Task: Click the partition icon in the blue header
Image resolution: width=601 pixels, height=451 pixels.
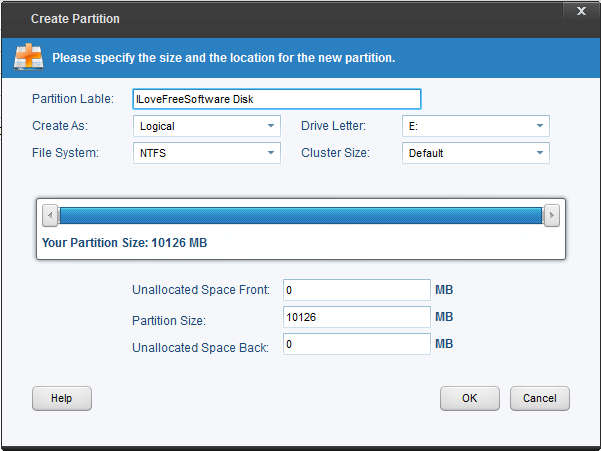Action: (x=28, y=57)
